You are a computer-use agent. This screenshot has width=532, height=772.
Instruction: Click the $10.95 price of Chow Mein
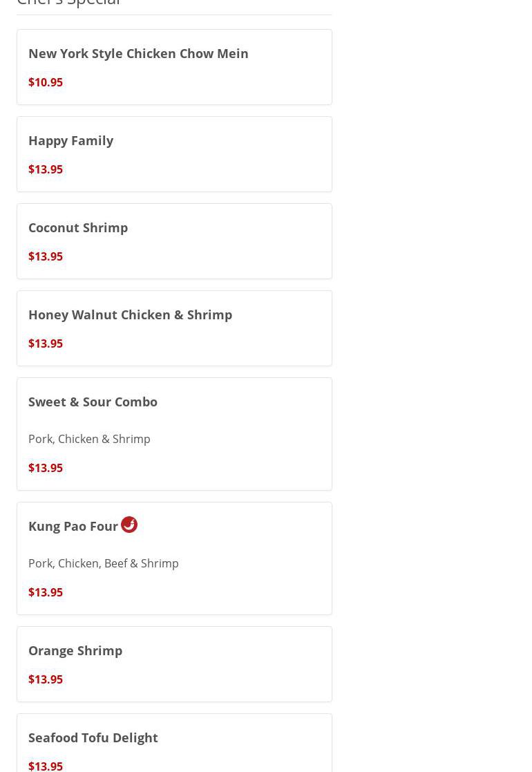click(46, 82)
